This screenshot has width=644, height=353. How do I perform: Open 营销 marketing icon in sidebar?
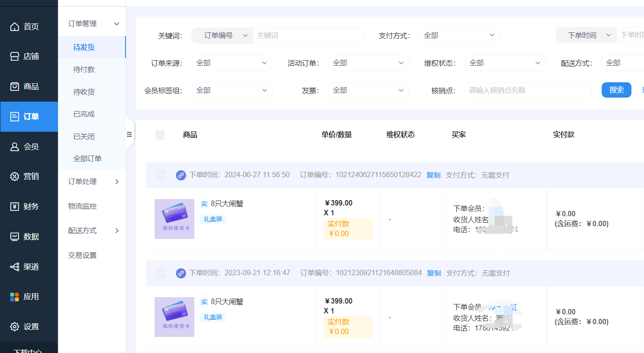[x=15, y=177]
